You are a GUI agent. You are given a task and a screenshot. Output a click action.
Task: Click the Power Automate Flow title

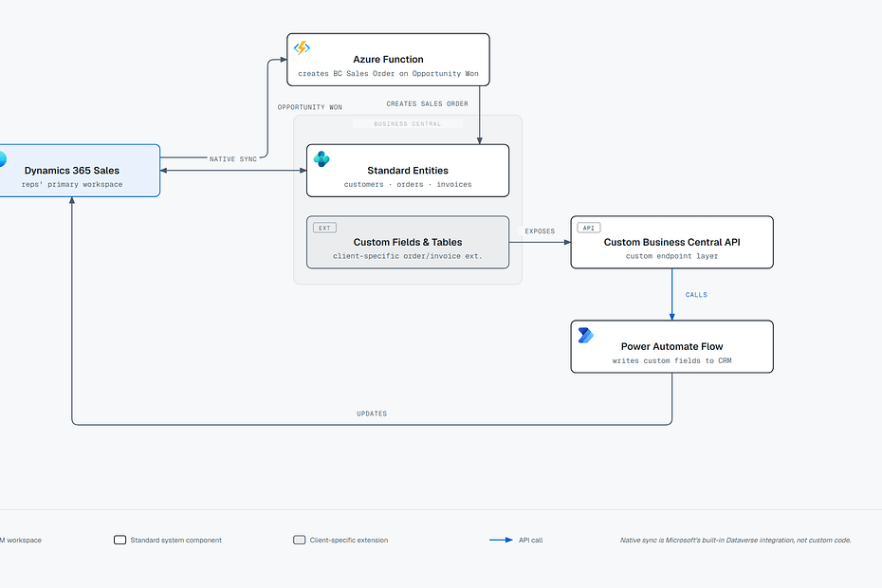[x=672, y=346]
